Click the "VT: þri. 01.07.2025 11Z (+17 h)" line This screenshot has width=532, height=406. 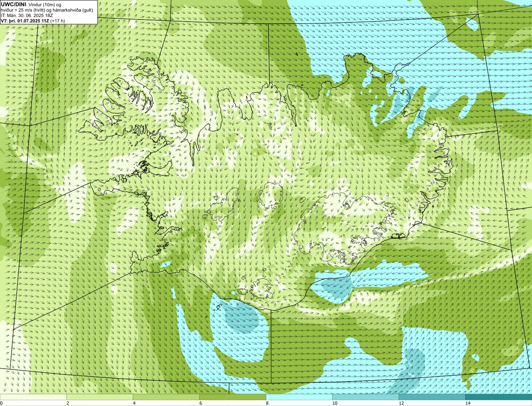(x=33, y=20)
